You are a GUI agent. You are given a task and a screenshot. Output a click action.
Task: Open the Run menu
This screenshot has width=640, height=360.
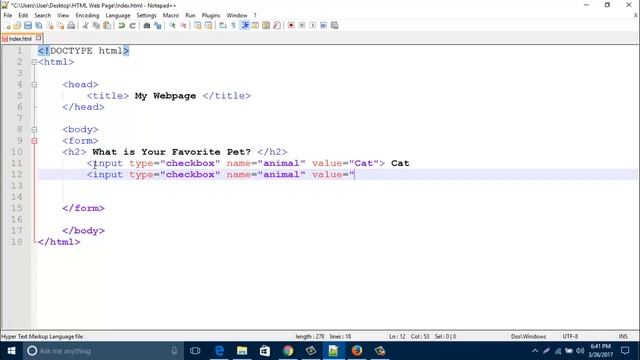(191, 15)
